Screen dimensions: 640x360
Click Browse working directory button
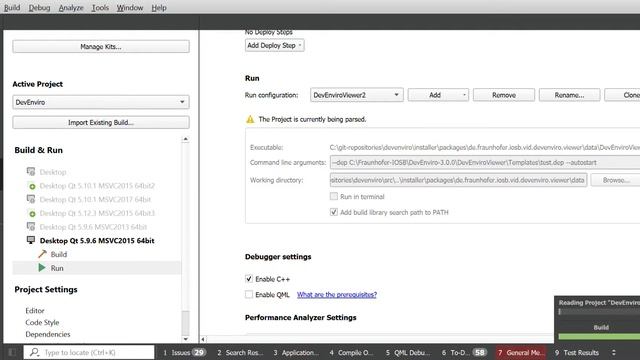pos(616,180)
